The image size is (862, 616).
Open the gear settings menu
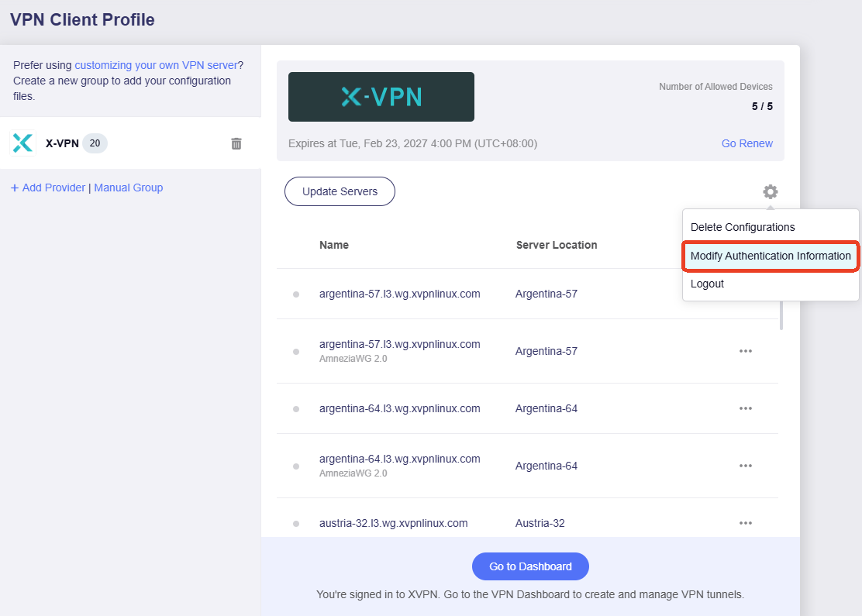(x=771, y=191)
